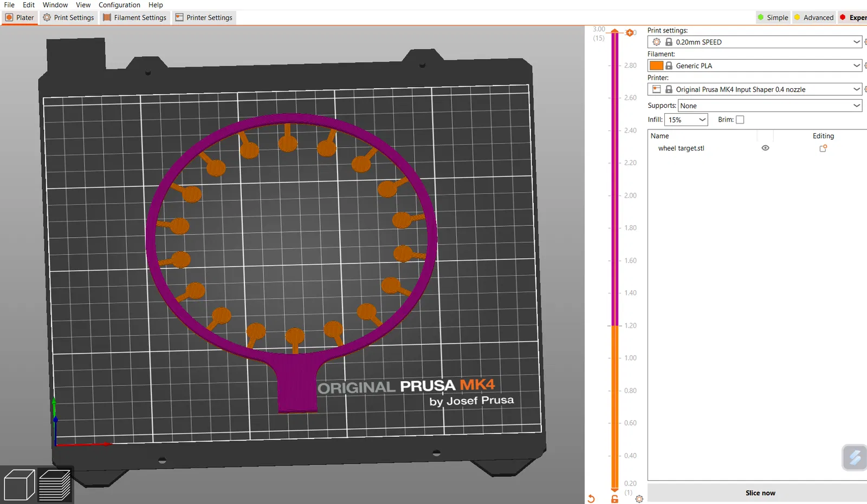Click the print settings cog inside preset box
This screenshot has width=867, height=504.
(657, 42)
